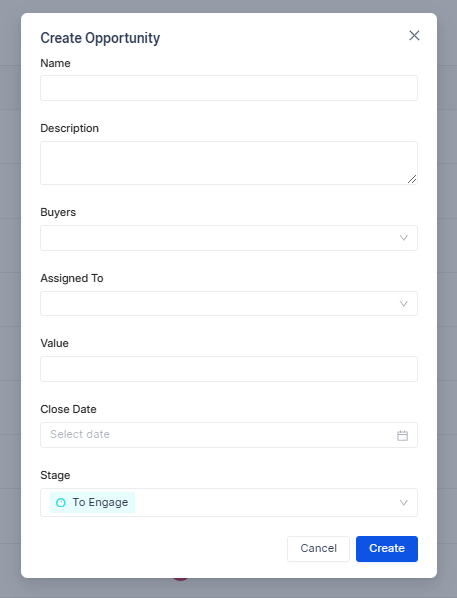Focus the Name input field
Viewport: 457px width, 598px height.
(x=229, y=88)
